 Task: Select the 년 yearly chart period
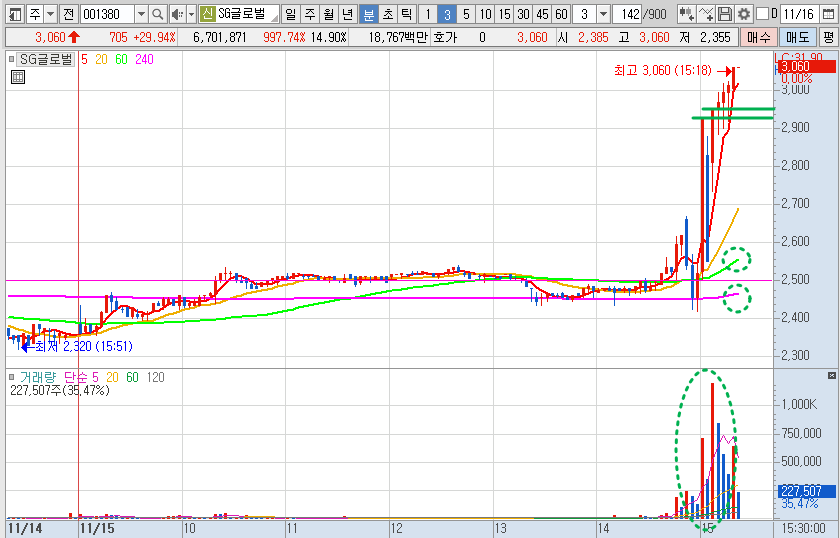click(348, 14)
